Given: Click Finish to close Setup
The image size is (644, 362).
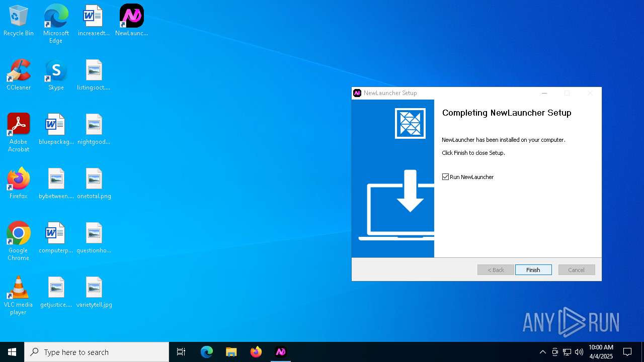Looking at the screenshot, I should click(x=533, y=270).
